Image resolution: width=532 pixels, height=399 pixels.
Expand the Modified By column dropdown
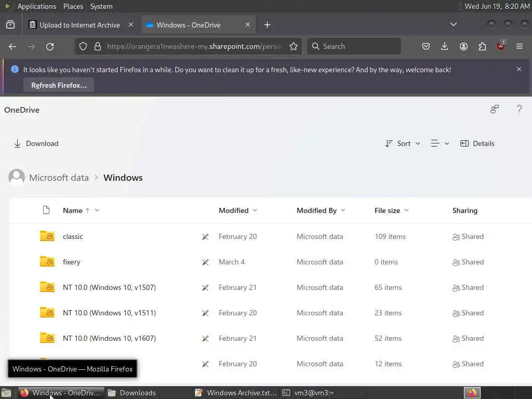tap(343, 210)
